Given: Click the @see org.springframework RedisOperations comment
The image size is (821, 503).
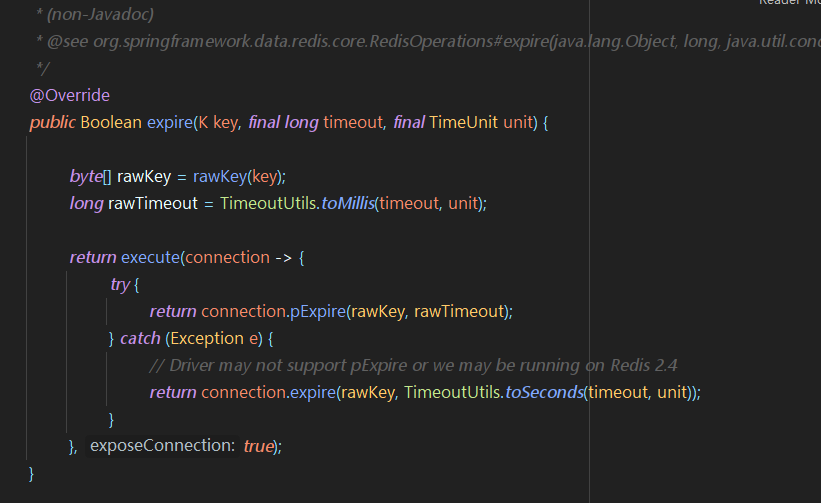Looking at the screenshot, I should 428,41.
